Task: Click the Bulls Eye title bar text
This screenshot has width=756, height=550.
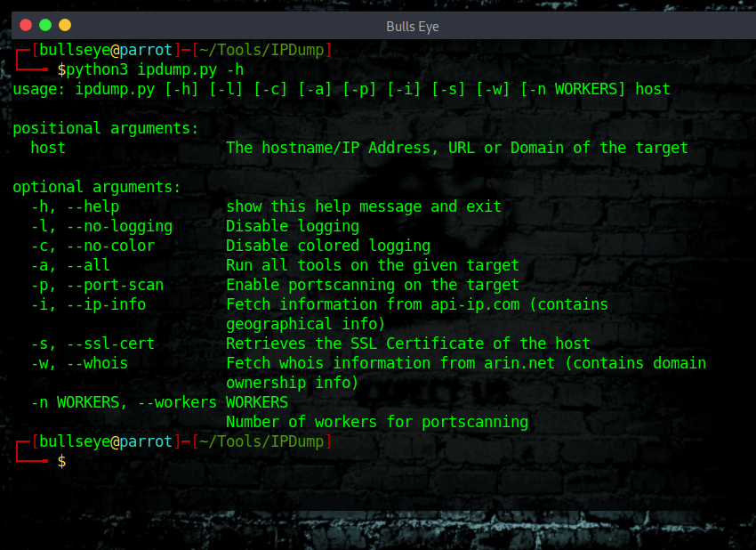Action: [x=412, y=26]
